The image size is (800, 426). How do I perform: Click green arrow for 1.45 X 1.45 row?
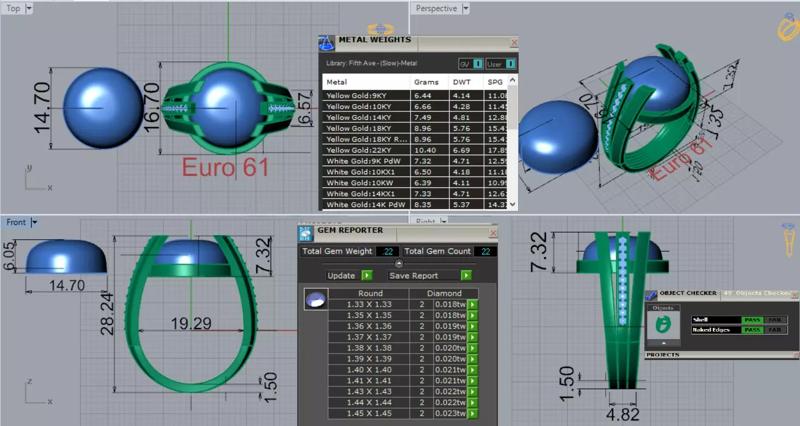473,414
